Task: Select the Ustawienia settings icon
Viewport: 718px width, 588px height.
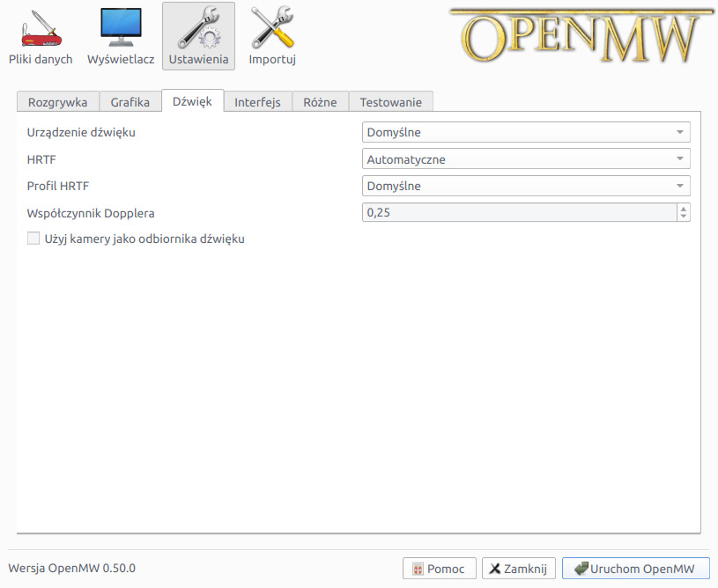Action: click(198, 37)
